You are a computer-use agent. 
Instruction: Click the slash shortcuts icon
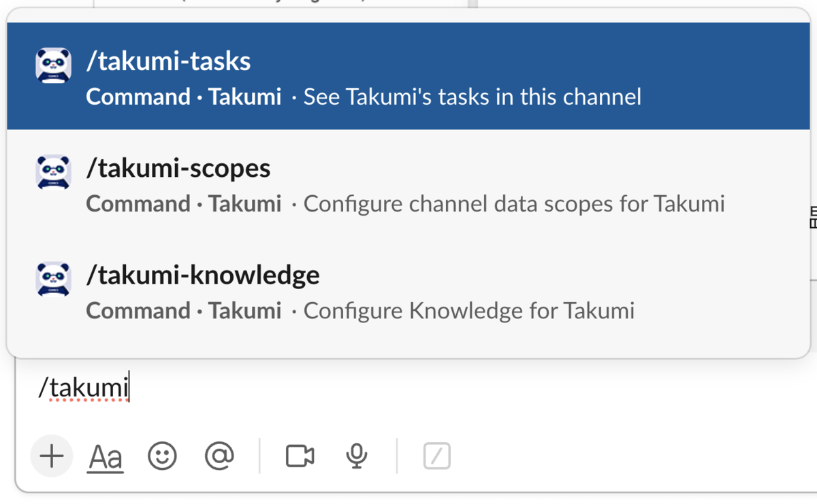click(436, 456)
